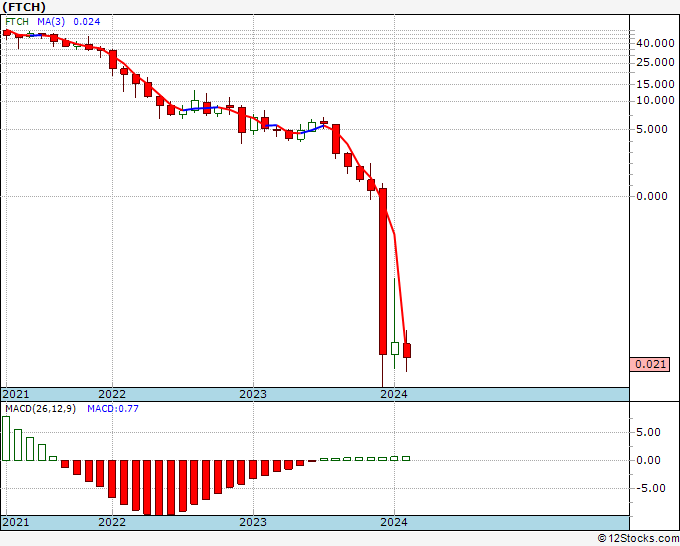Click the 12Stocks.com copyright link
This screenshot has height=546, width=680.
(638, 539)
